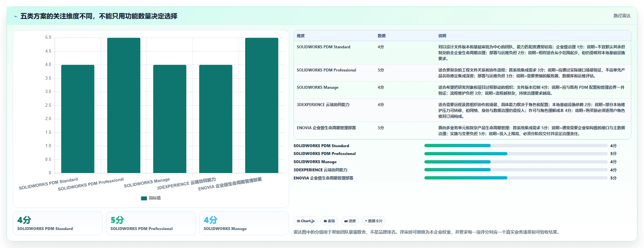The height and width of the screenshot is (248, 644).
Task: Click the 4分 score in the table's 3DEXPERIENCE row
Action: tap(381, 105)
